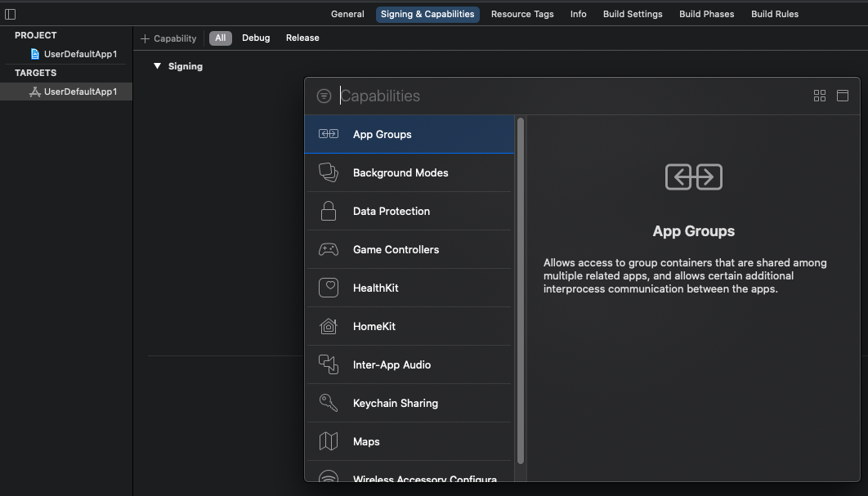Collapse the Signing section disclosure triangle
Image resolution: width=868 pixels, height=496 pixels.
158,66
